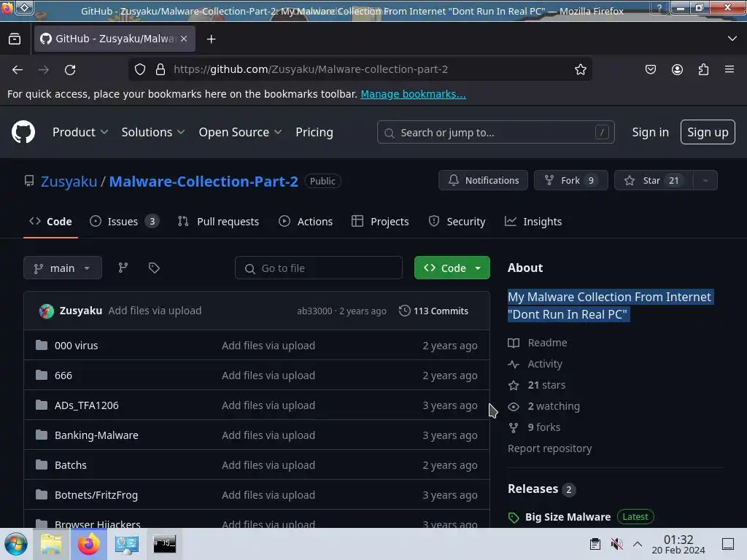Viewport: 747px width, 560px height.
Task: Expand the Solutions menu
Action: (153, 133)
